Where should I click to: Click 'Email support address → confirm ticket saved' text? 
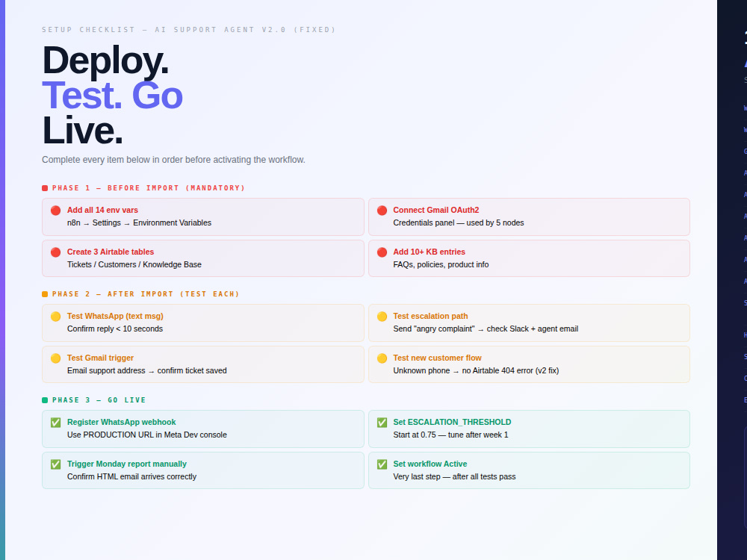(146, 371)
